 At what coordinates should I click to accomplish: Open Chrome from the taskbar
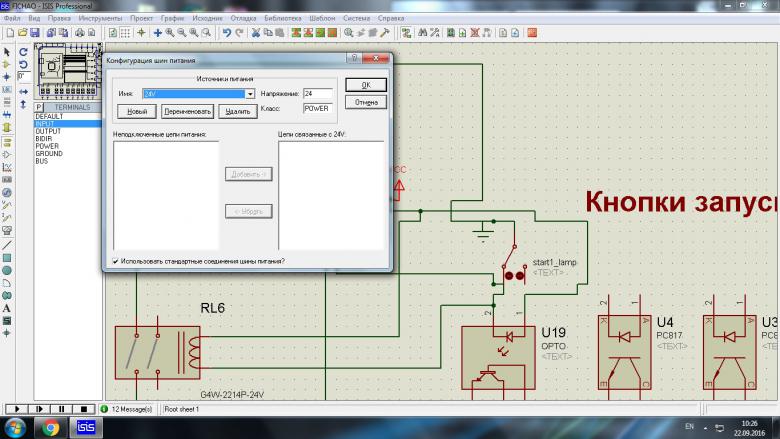click(x=50, y=428)
